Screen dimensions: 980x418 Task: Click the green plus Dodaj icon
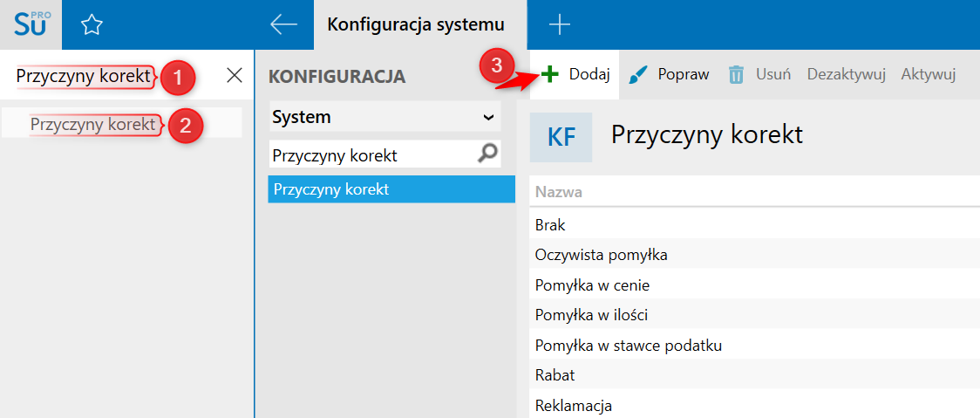[x=550, y=75]
